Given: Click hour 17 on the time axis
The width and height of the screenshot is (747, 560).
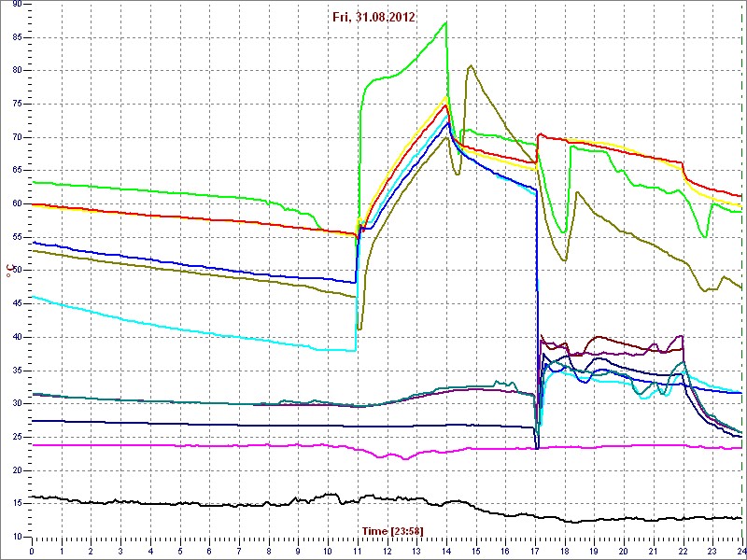Looking at the screenshot, I should (x=535, y=551).
